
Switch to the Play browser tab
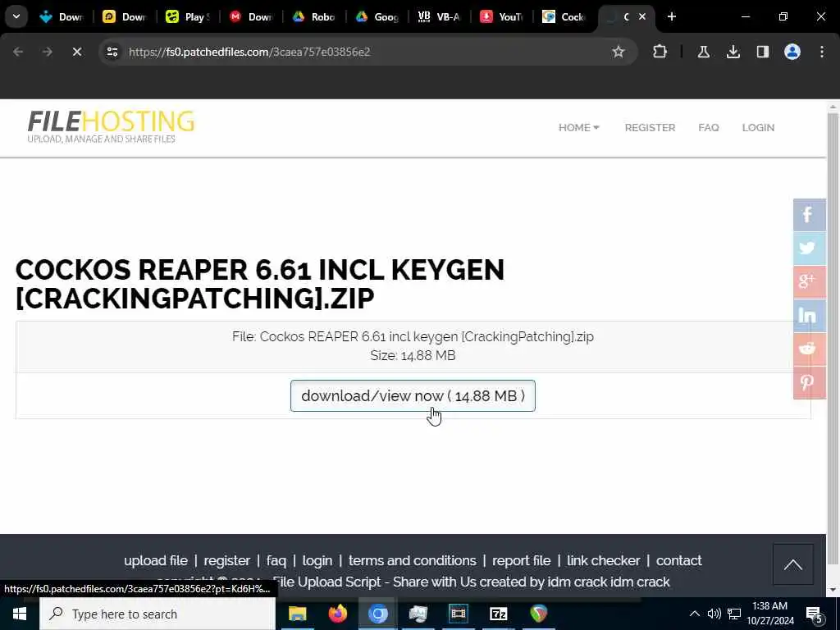(189, 16)
